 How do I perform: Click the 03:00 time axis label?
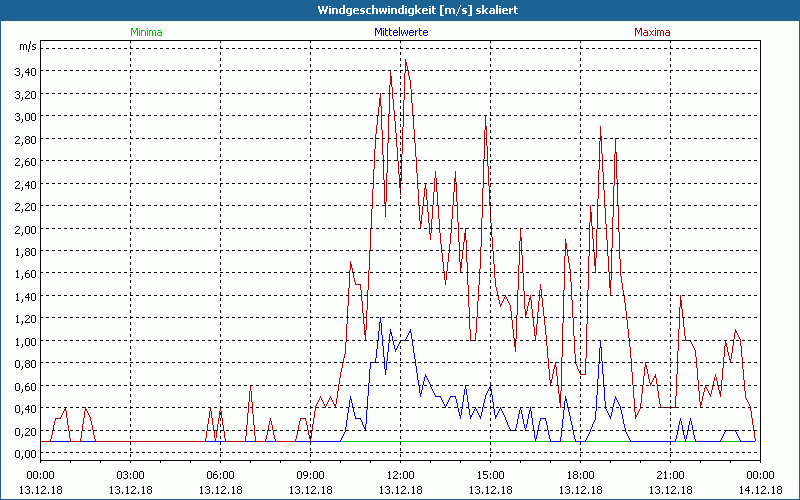(x=130, y=475)
